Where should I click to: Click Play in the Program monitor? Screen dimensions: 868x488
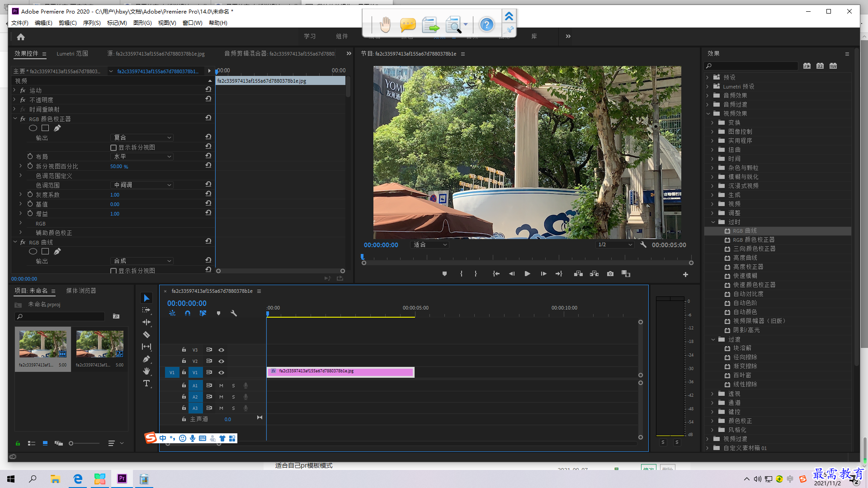point(527,274)
